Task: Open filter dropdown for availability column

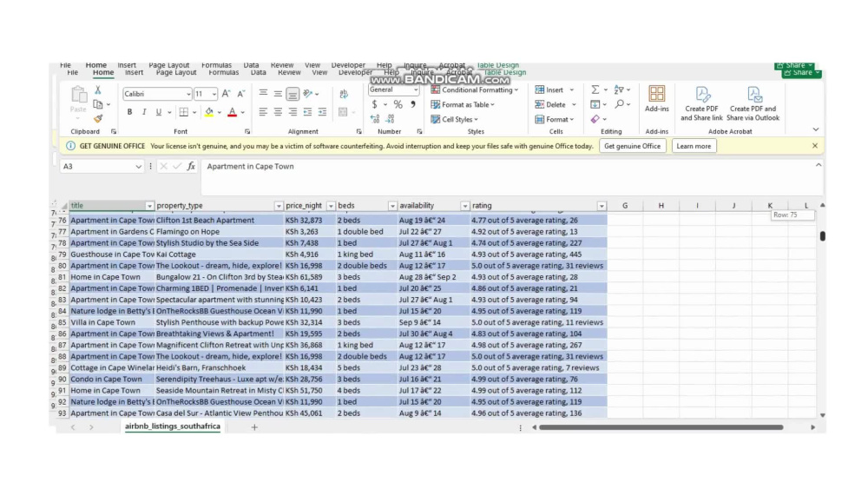Action: 465,206
